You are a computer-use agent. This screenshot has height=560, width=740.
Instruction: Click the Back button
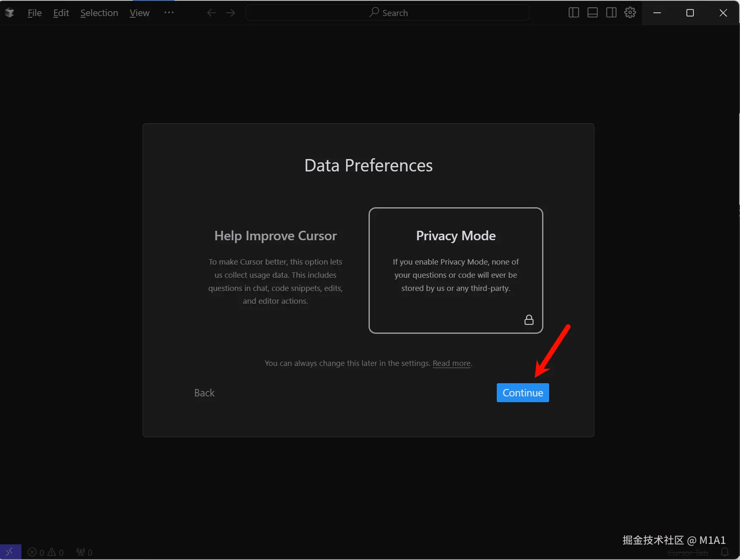204,393
